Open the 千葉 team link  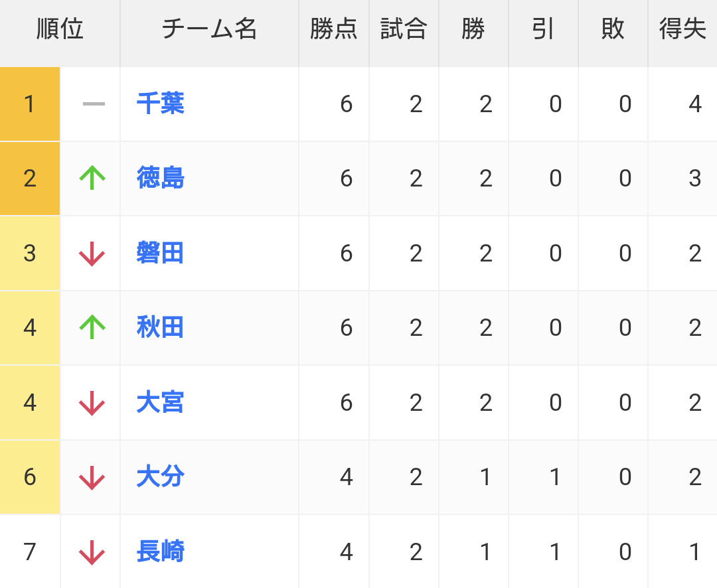160,104
